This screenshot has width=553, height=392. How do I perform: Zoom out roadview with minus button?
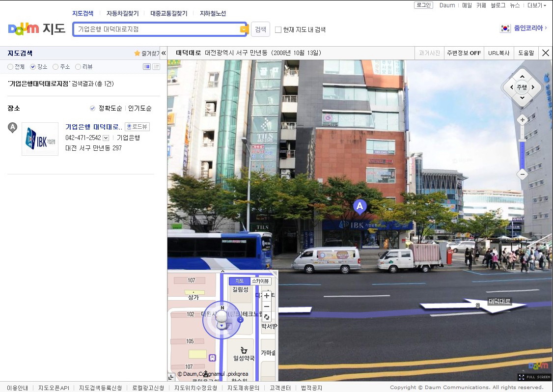[523, 174]
